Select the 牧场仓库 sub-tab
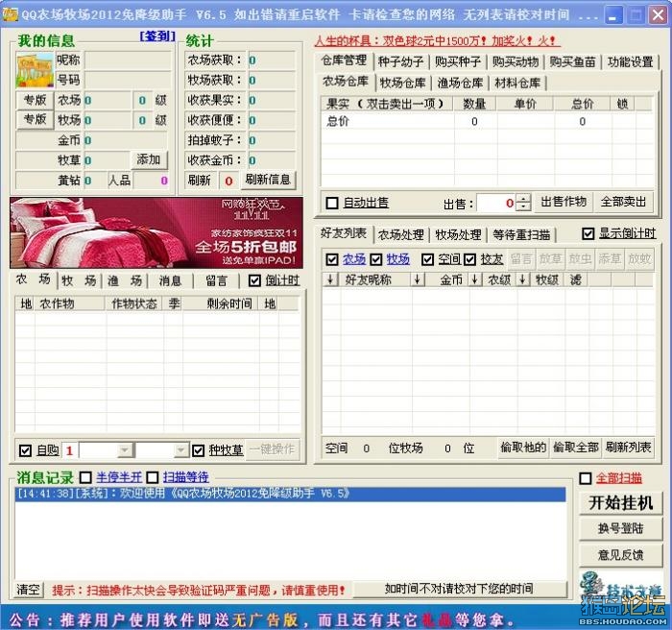Viewport: 672px width, 630px height. click(402, 83)
